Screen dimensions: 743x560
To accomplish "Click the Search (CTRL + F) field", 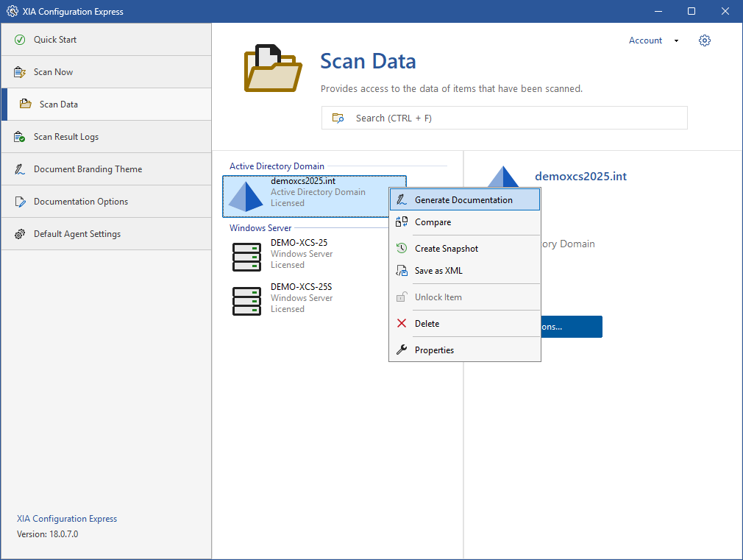I will click(x=504, y=118).
